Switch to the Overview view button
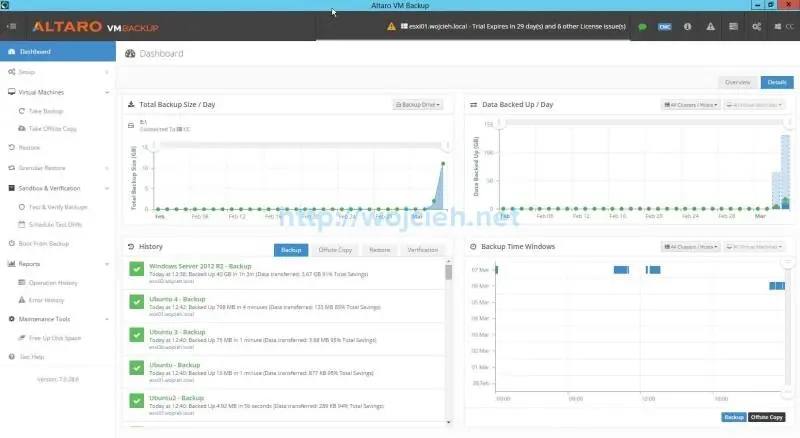The height and width of the screenshot is (438, 800). [x=738, y=82]
